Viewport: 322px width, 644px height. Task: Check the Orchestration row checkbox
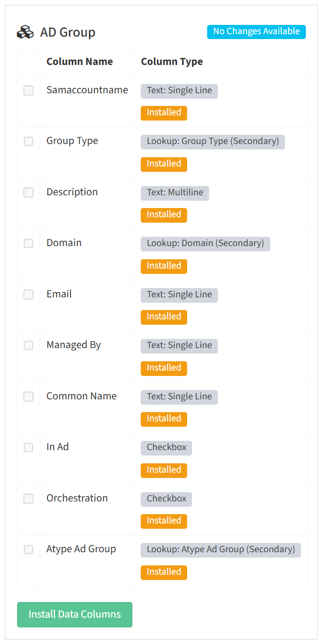click(29, 499)
